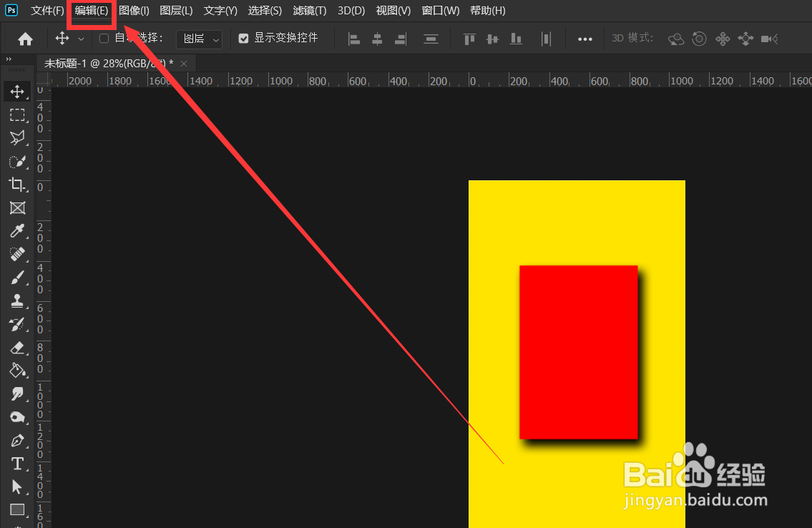Open the 视图(V) menu

point(393,10)
